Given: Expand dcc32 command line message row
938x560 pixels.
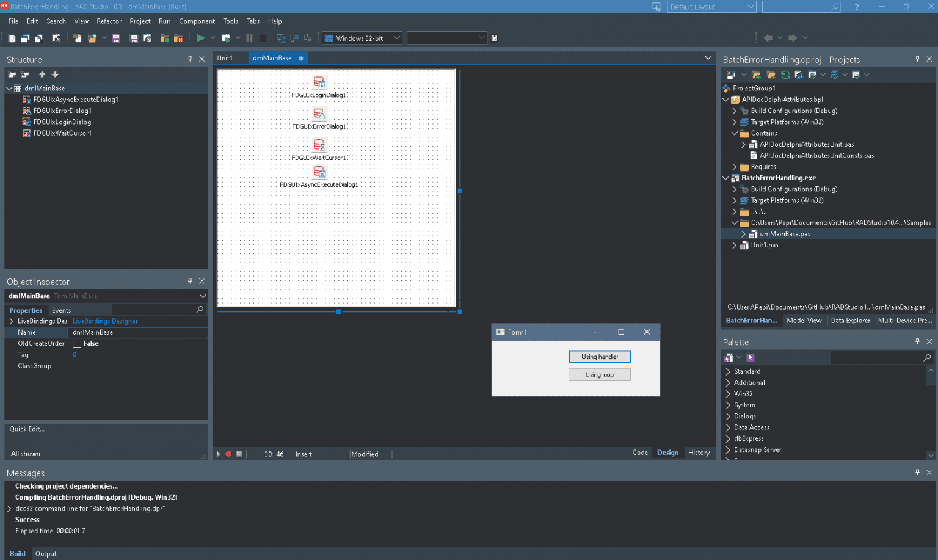Looking at the screenshot, I should tap(9, 509).
